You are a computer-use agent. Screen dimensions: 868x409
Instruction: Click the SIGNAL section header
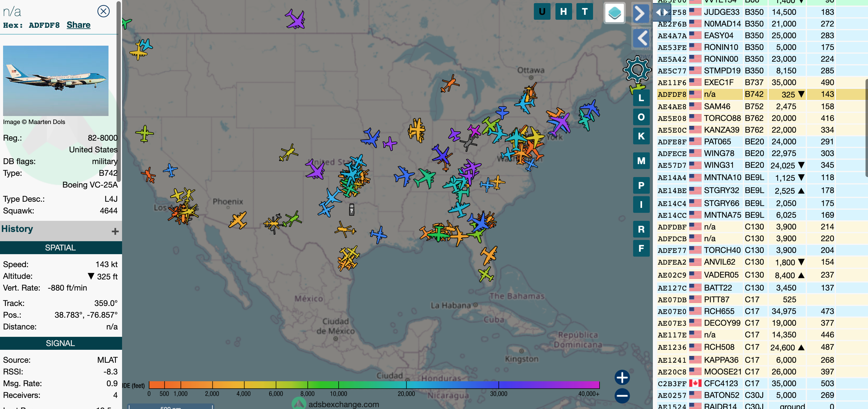pos(61,343)
